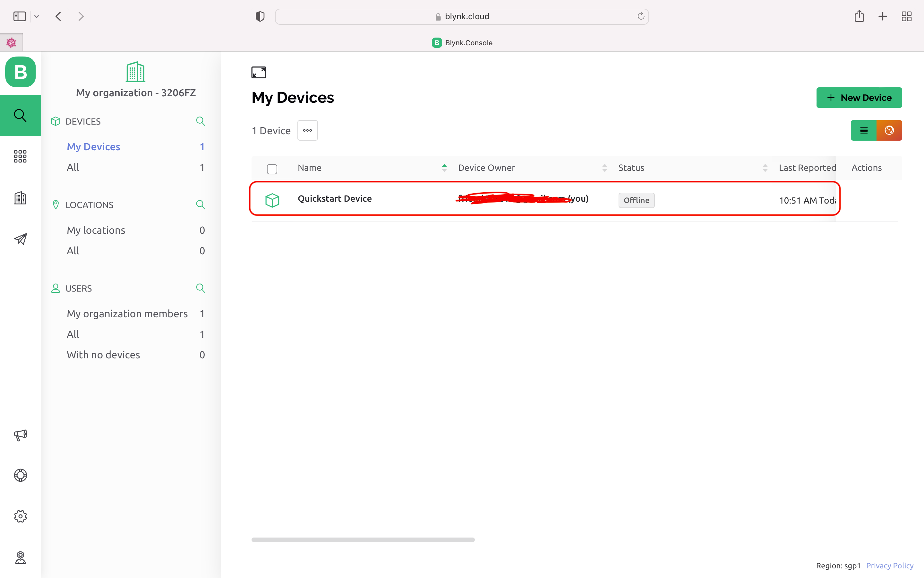Click the LOCATIONS section header
Screen dimensions: 924x578
(x=89, y=205)
